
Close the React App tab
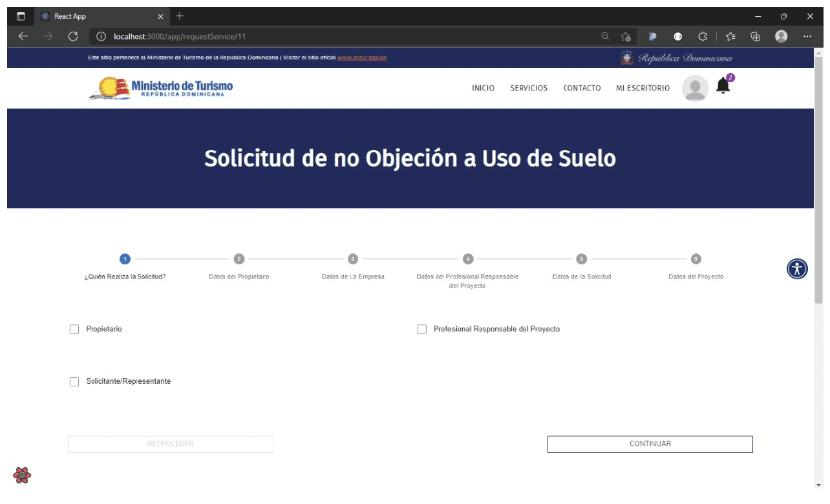tap(161, 16)
